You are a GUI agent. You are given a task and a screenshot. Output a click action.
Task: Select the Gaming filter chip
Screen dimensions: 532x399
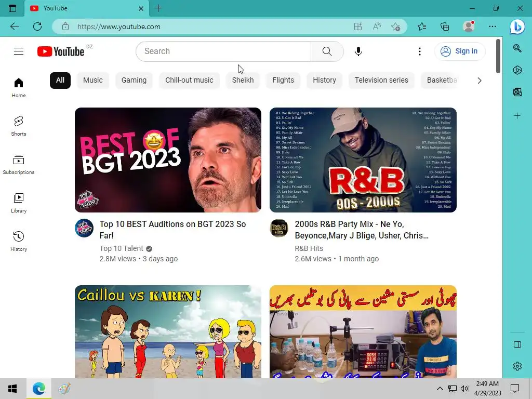click(x=134, y=81)
